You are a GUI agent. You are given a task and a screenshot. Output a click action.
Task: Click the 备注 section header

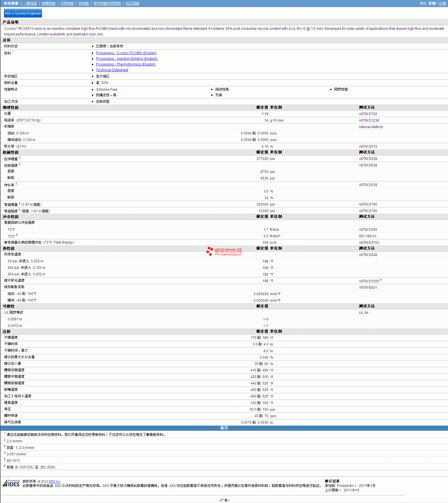(224, 428)
